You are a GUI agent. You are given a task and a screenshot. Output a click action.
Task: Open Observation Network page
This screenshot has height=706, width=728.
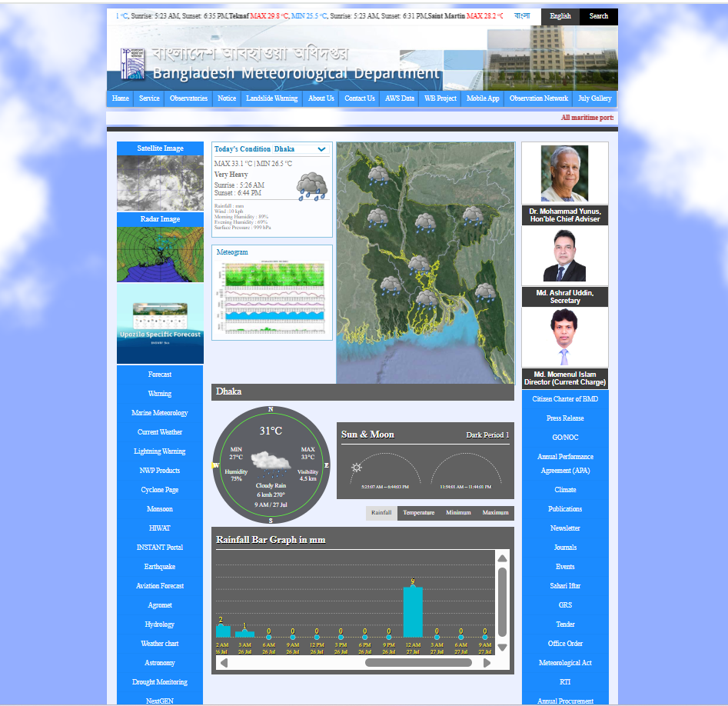[x=539, y=98]
